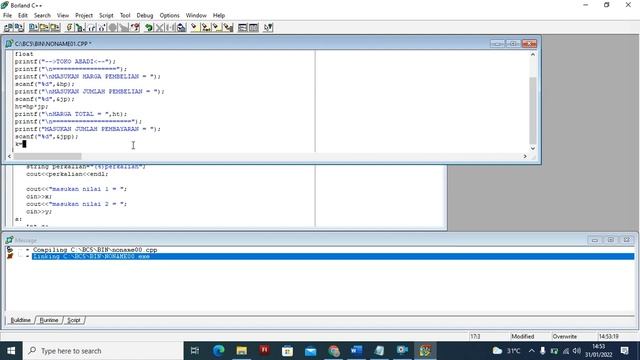Click 'masukan nilai 1' line in background window
Screen dimensions: 640x360
click(x=77, y=189)
